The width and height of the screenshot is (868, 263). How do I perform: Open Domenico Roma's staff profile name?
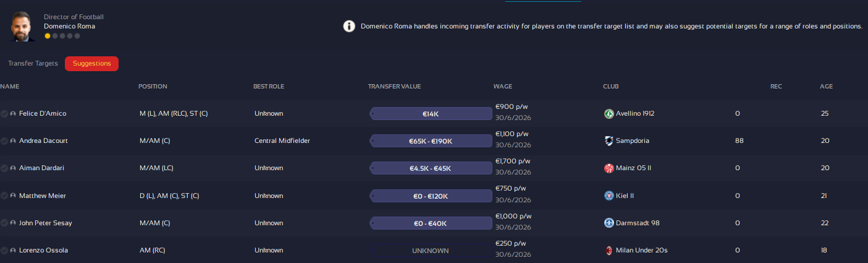click(x=69, y=27)
